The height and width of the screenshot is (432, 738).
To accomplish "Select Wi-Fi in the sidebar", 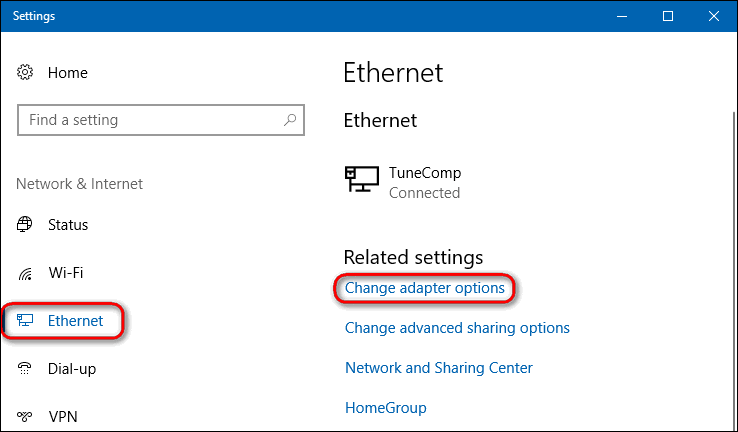I will click(66, 273).
